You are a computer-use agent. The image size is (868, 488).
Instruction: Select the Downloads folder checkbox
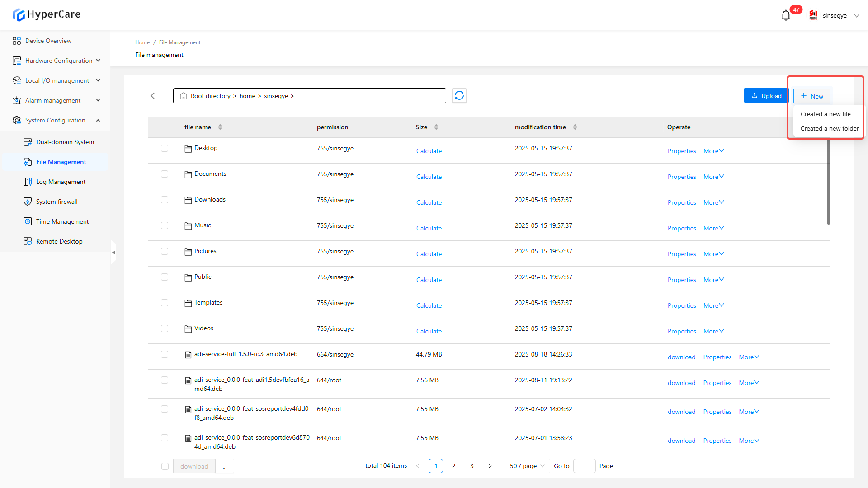tap(165, 200)
